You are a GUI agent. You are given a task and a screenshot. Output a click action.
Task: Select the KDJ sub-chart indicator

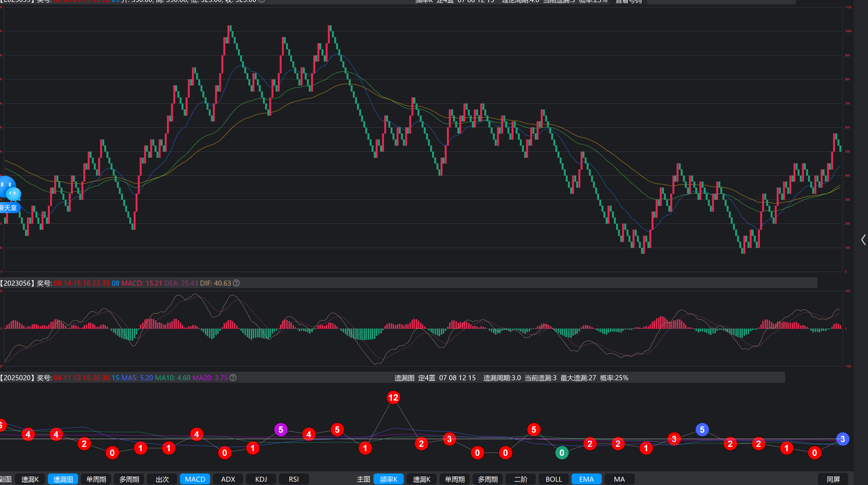click(261, 479)
